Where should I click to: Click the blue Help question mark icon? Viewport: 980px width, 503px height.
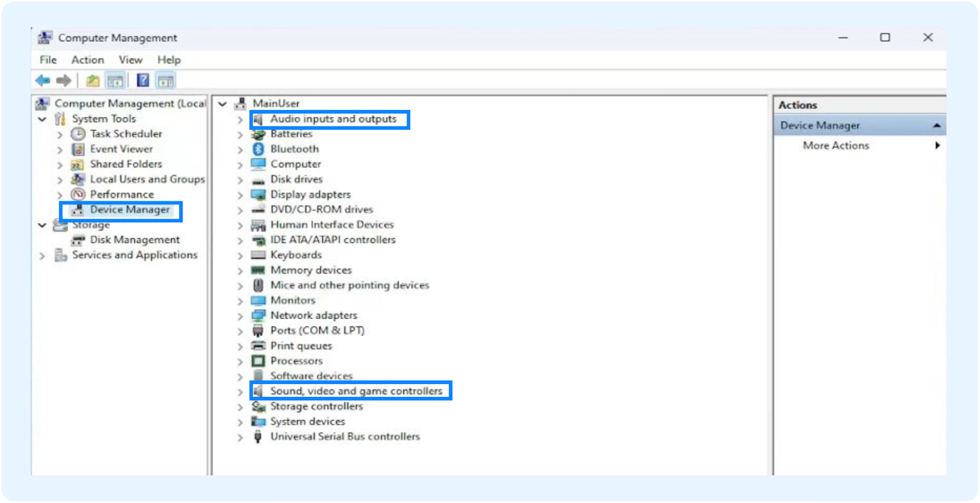[x=143, y=81]
